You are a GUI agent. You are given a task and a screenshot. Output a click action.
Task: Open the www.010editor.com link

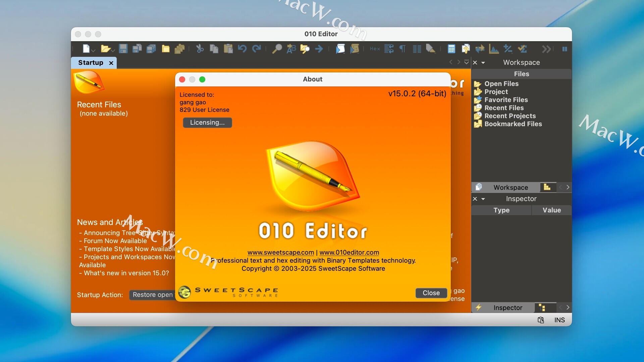[x=349, y=252]
